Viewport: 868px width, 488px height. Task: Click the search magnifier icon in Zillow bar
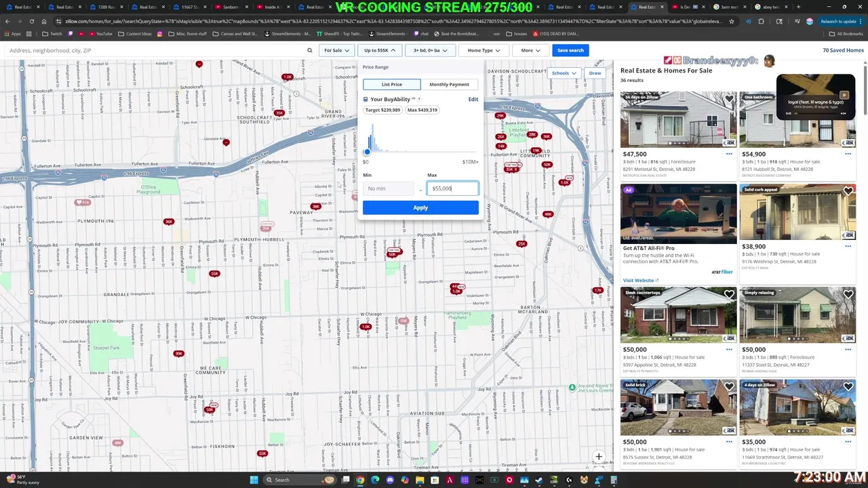[x=310, y=50]
